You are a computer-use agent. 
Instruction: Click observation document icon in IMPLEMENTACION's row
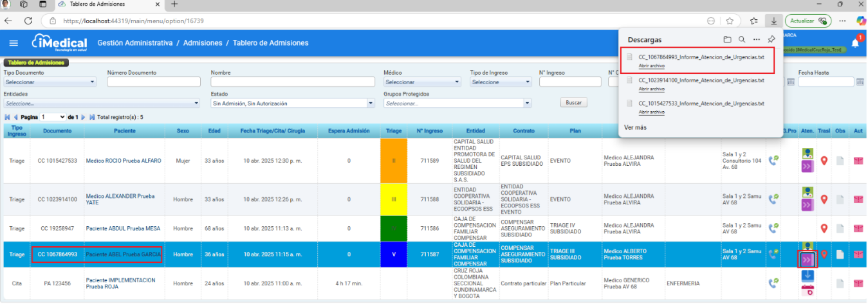click(x=840, y=283)
